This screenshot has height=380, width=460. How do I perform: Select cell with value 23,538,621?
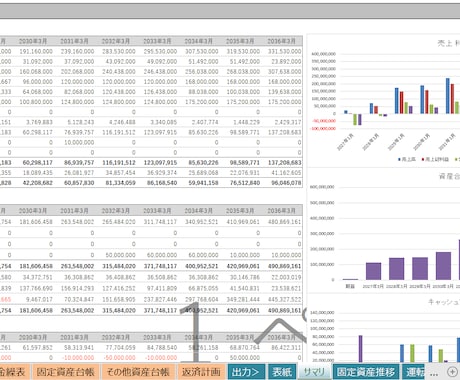click(x=286, y=288)
